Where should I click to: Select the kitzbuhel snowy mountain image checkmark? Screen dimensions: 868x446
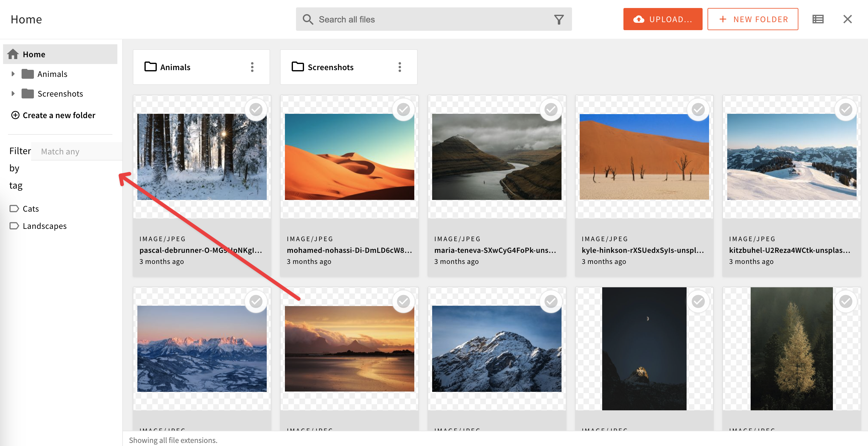(x=846, y=109)
